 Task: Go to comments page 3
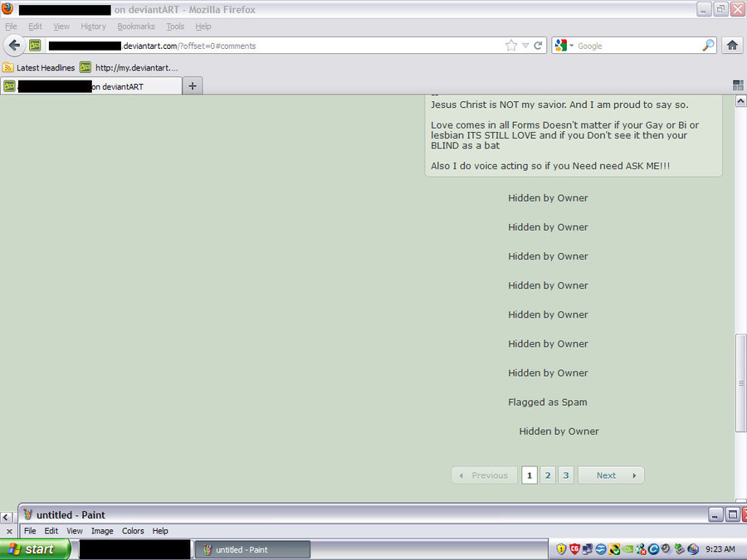tap(566, 475)
